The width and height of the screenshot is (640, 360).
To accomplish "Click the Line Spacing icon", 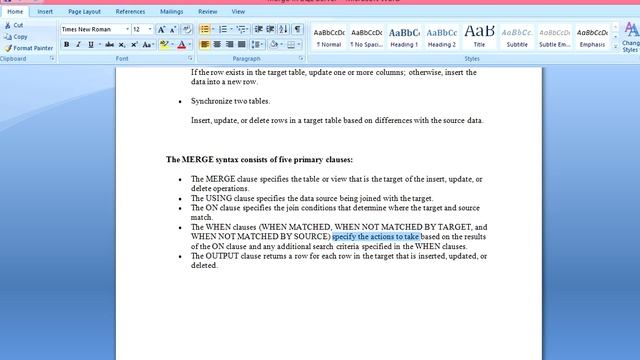I will coord(257,44).
